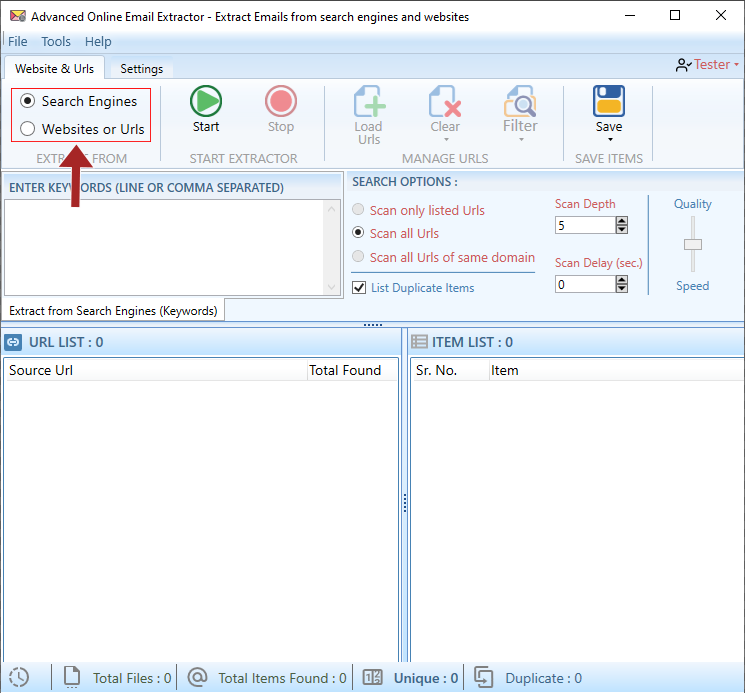
Task: Click the Source Url column header
Action: point(155,370)
